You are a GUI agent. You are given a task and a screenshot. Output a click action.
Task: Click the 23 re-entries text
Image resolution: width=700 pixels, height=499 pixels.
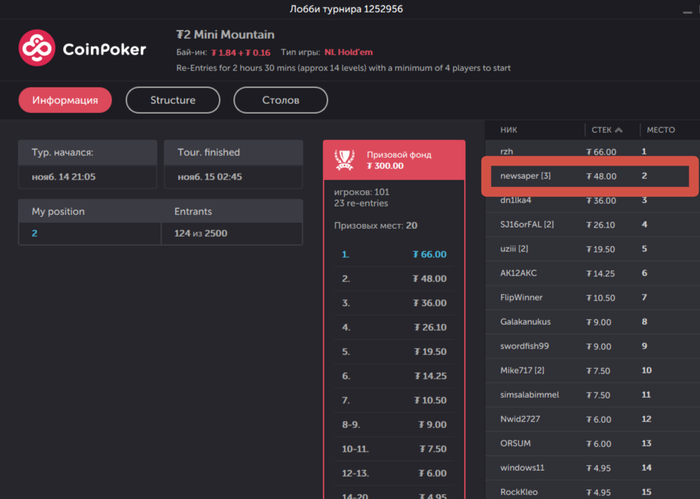[361, 204]
